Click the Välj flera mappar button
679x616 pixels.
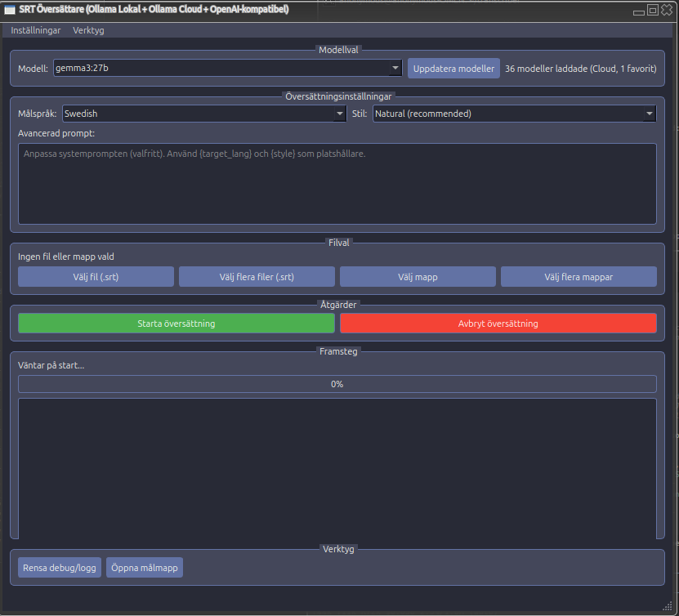coord(578,277)
